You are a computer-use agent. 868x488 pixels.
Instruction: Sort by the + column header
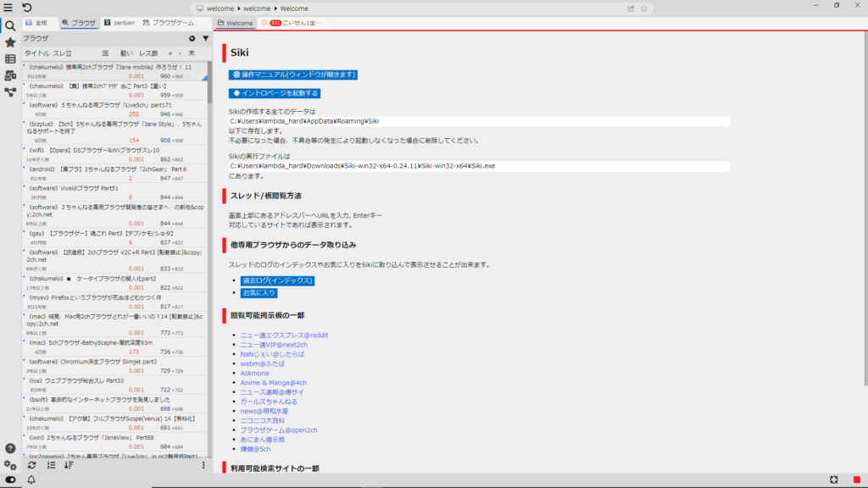pos(170,53)
